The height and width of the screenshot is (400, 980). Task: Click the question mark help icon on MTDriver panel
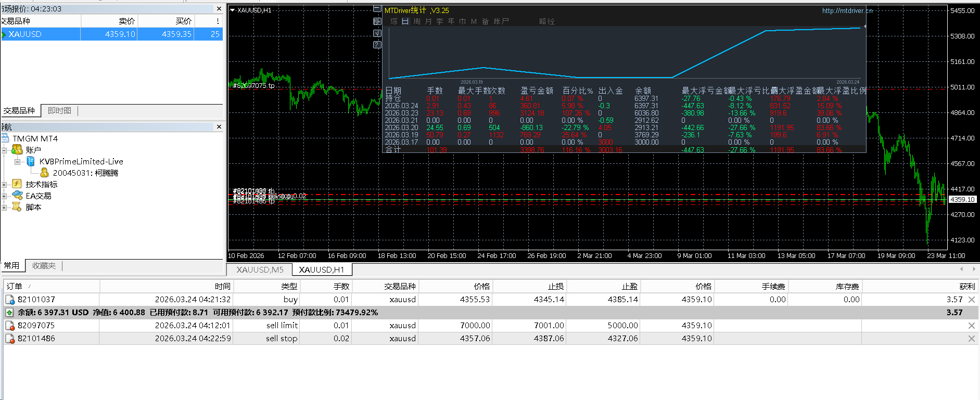click(377, 45)
